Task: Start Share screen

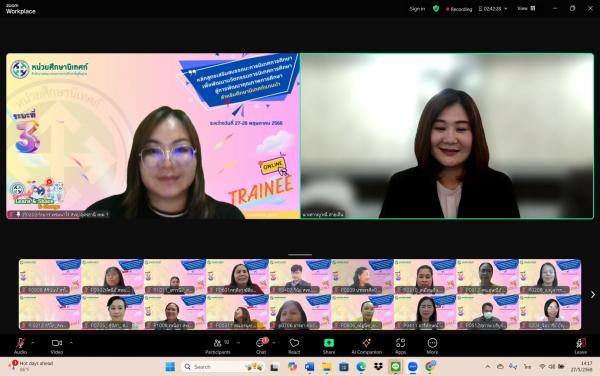Action: point(329,346)
